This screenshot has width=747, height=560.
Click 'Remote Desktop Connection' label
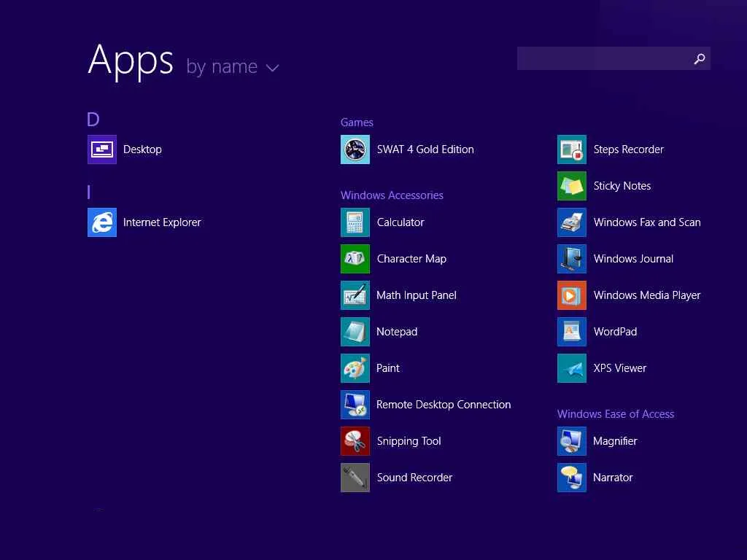[444, 405]
